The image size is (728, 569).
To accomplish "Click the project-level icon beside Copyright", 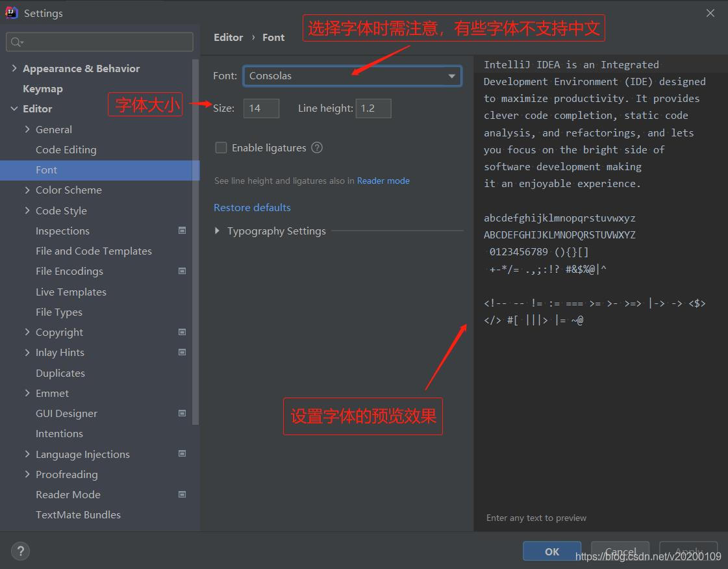I will (182, 332).
